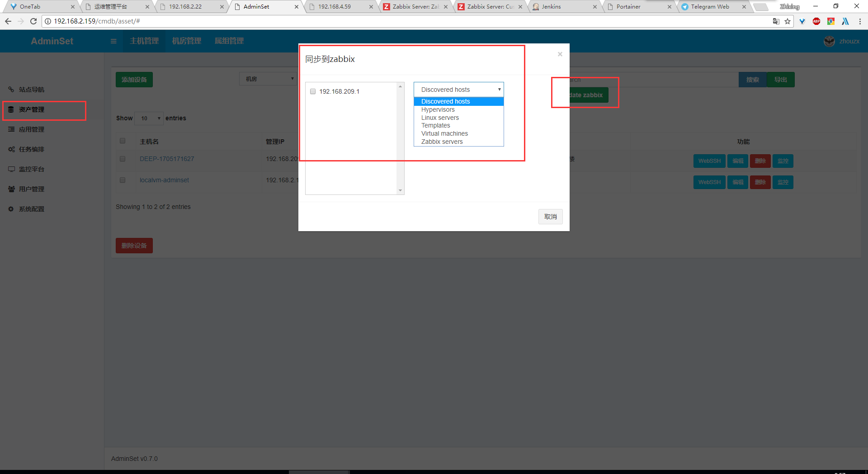The width and height of the screenshot is (868, 474).
Task: Switch to the 192.168.4.59 browser tab
Action: pyautogui.click(x=340, y=7)
